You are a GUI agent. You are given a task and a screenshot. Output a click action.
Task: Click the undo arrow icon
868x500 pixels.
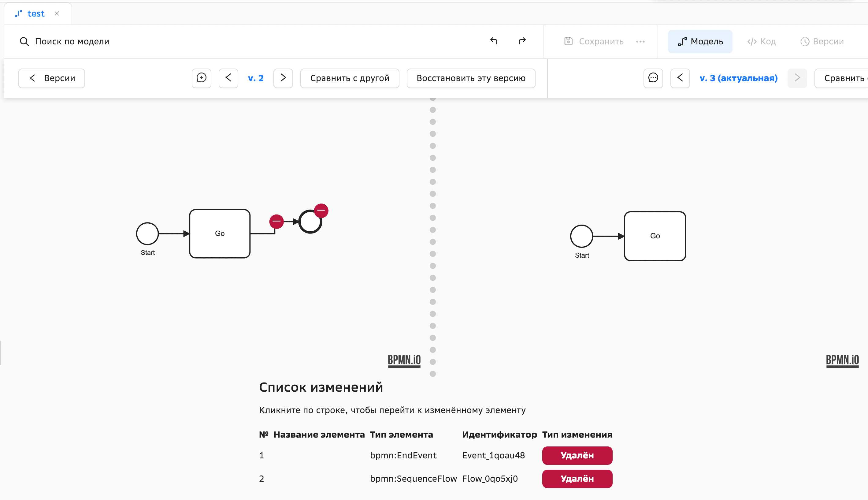pos(494,41)
